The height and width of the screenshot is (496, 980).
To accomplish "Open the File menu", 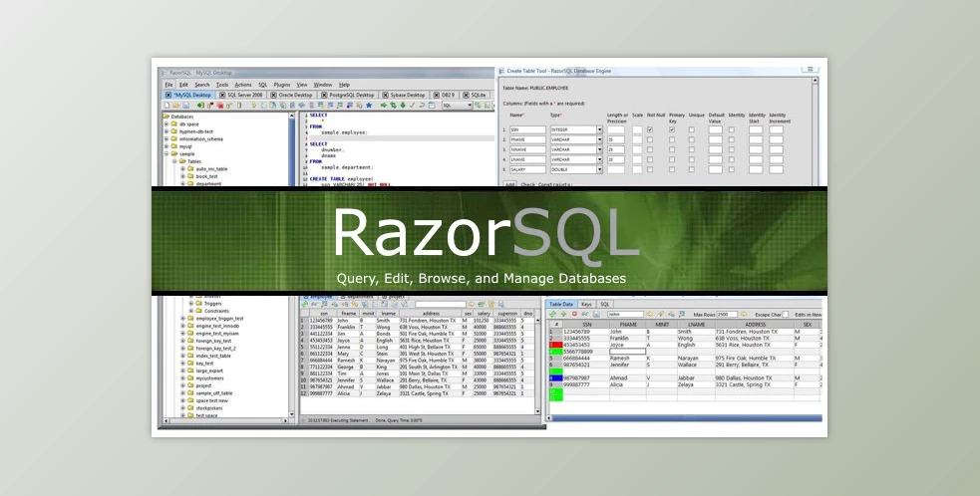I will tap(168, 85).
